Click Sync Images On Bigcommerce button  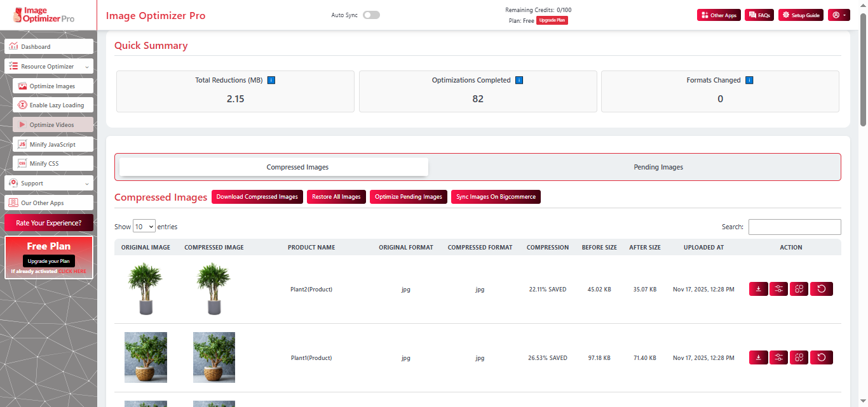coord(496,197)
